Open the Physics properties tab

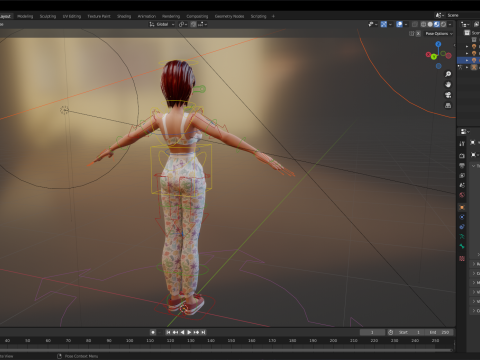tap(462, 217)
